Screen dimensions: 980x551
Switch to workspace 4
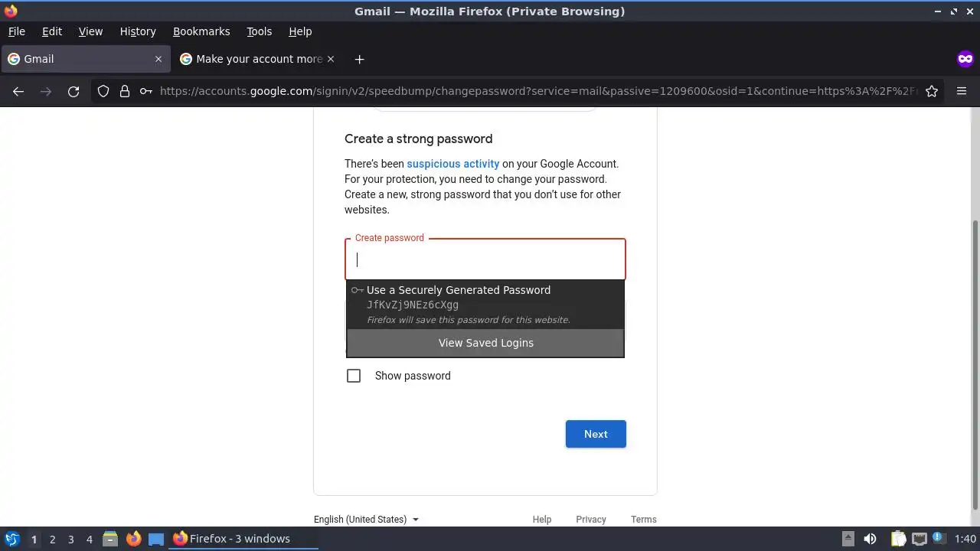pyautogui.click(x=89, y=539)
